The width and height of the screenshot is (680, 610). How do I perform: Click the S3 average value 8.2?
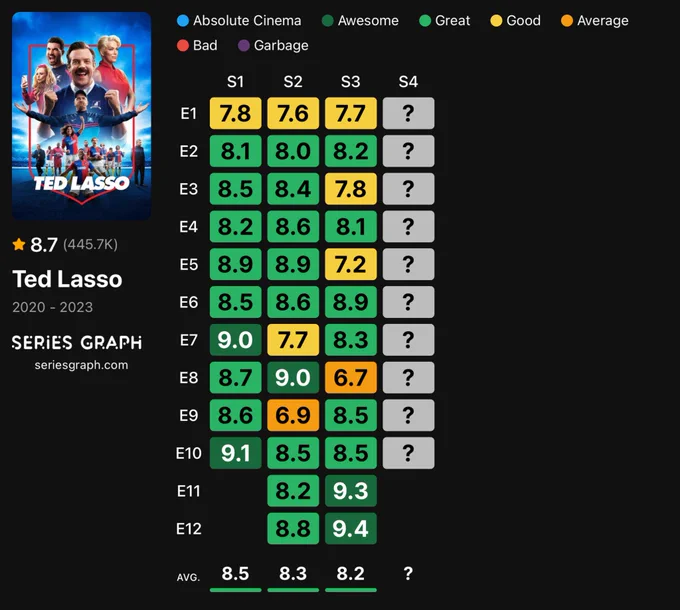[x=351, y=573]
